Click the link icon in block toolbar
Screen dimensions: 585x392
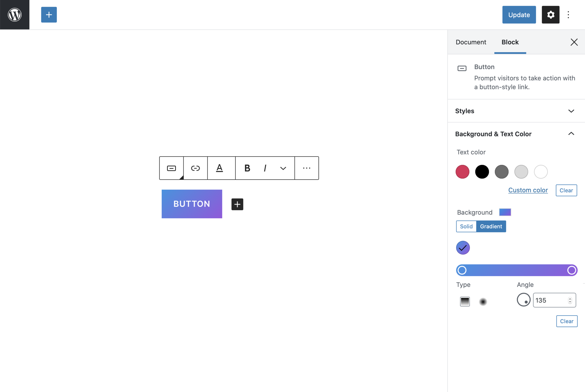click(x=195, y=168)
